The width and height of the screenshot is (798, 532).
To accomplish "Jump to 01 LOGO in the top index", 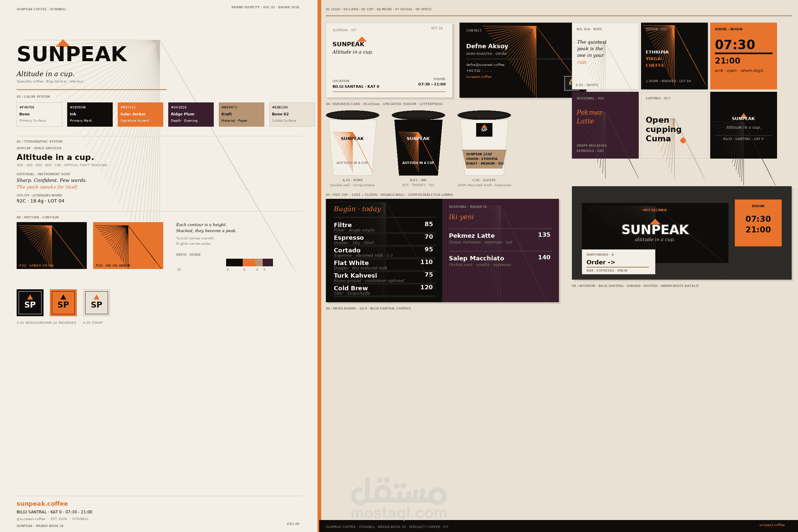I will coord(333,9).
